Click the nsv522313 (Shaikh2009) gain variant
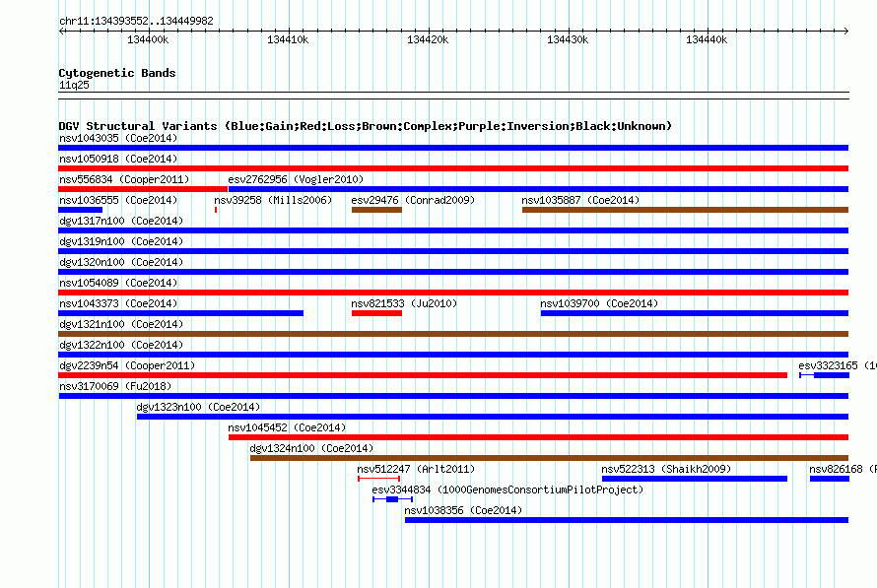The height and width of the screenshot is (588, 877). click(694, 479)
